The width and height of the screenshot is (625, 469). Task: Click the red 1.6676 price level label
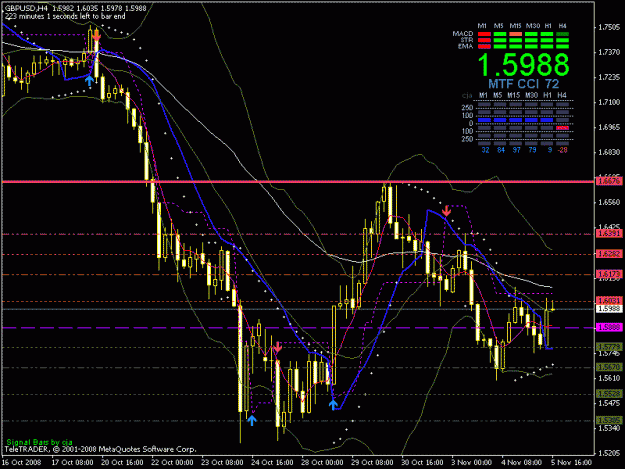click(x=609, y=182)
